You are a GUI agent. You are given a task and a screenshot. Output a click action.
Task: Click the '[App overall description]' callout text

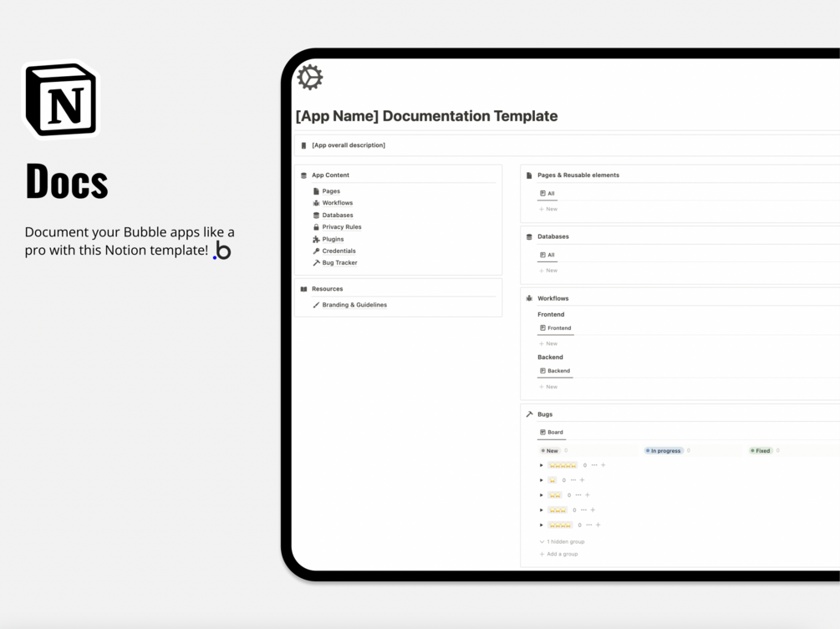tap(349, 145)
